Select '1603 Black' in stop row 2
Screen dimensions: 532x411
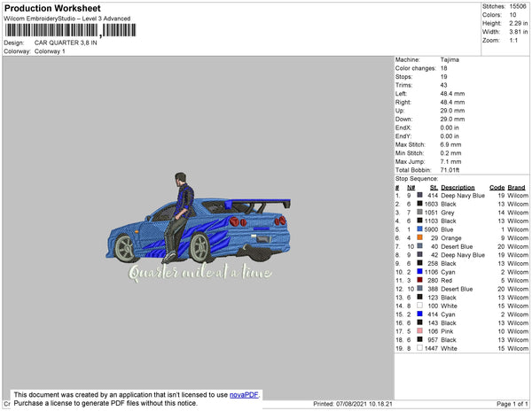point(441,204)
